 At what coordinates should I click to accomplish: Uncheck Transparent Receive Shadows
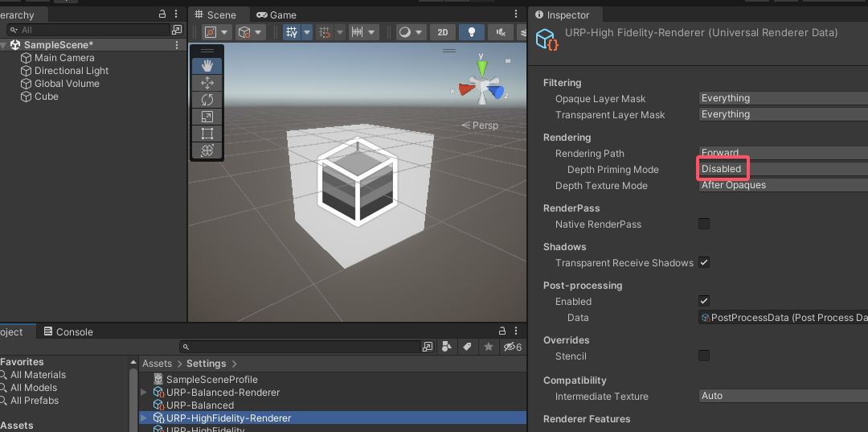pyautogui.click(x=704, y=262)
